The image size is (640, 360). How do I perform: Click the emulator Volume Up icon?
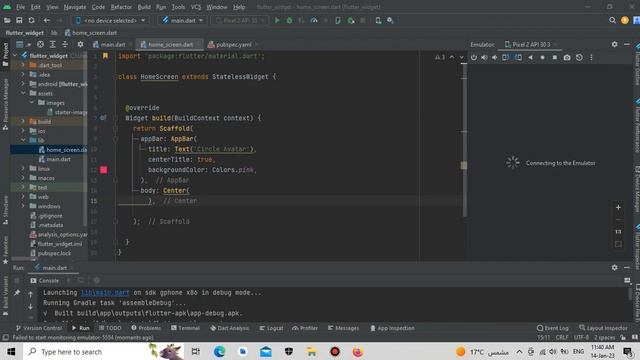pos(484,58)
